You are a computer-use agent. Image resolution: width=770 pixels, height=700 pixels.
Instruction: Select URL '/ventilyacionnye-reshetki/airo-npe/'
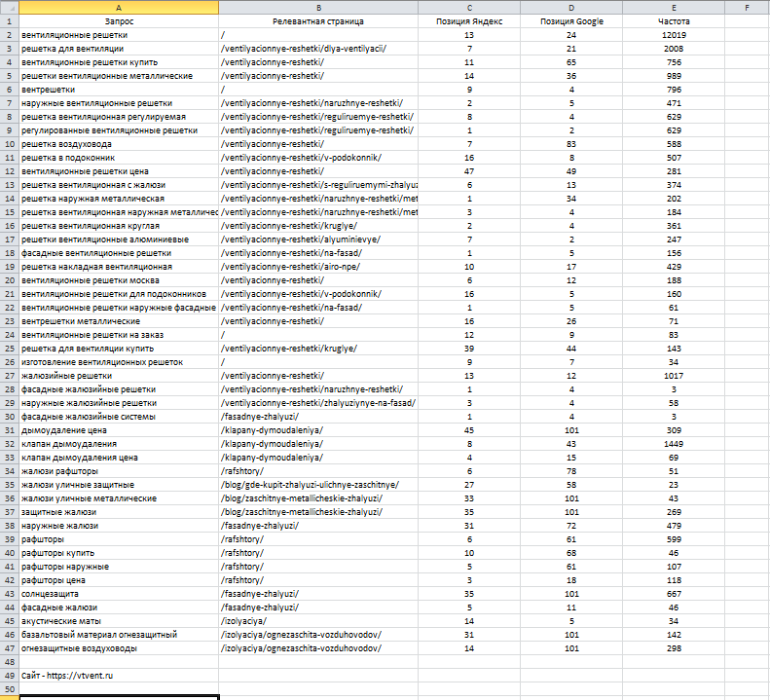(318, 267)
